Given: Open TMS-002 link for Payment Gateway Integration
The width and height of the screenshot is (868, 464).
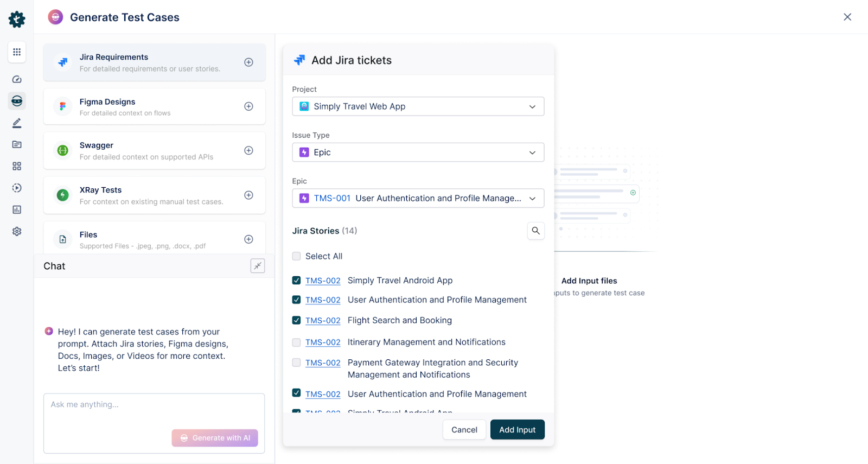Looking at the screenshot, I should (x=323, y=363).
